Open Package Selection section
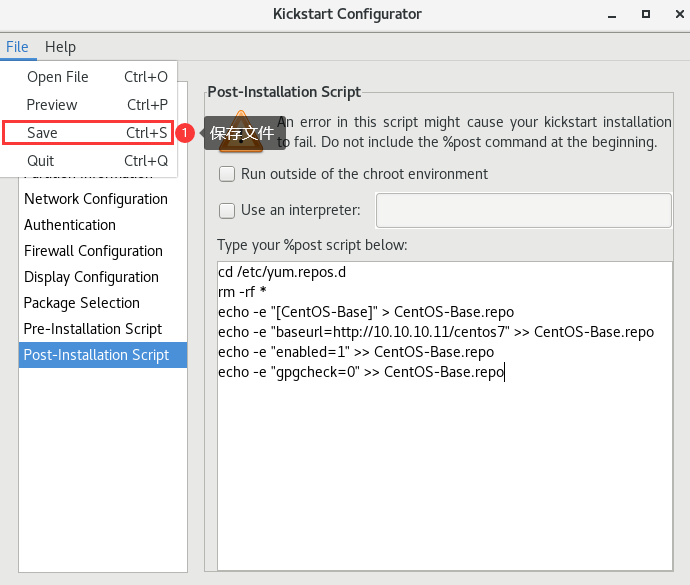The height and width of the screenshot is (585, 690). point(103,303)
